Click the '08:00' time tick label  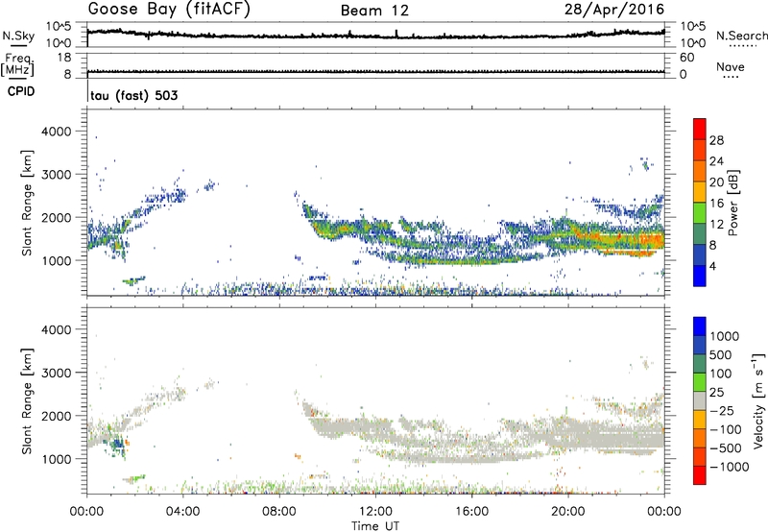pyautogui.click(x=279, y=512)
